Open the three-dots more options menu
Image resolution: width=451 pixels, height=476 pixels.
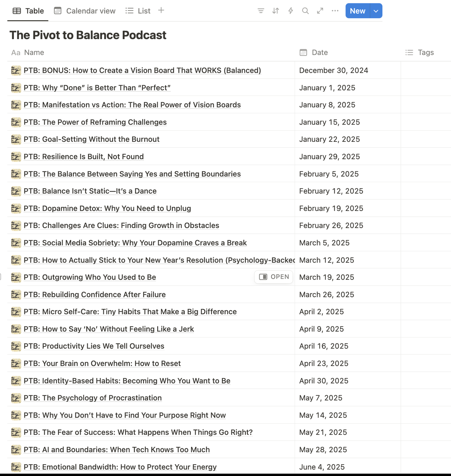[335, 11]
